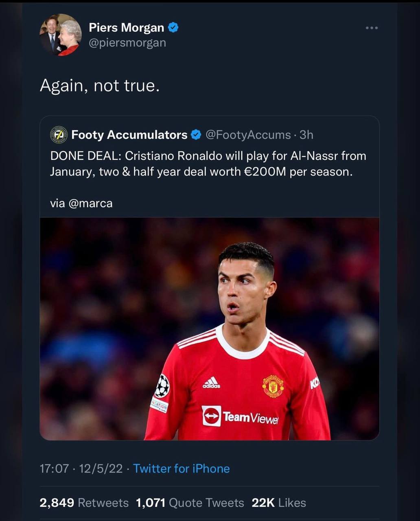Open the @piersmorgan handle
Screen dimensions: 420x521
[127, 43]
